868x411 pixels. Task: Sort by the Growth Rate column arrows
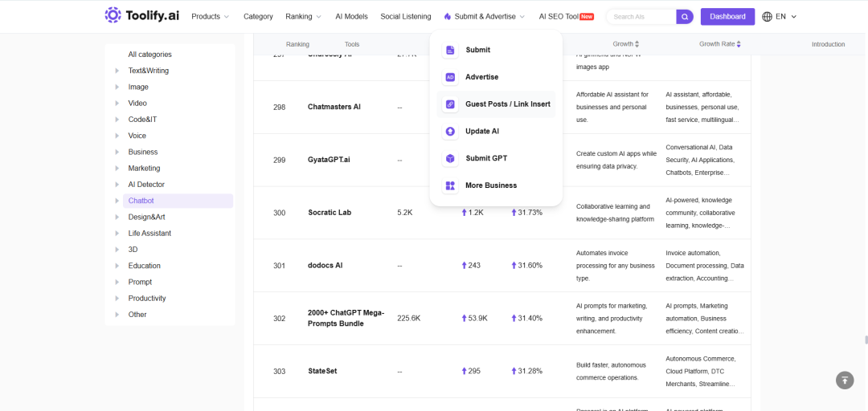739,44
